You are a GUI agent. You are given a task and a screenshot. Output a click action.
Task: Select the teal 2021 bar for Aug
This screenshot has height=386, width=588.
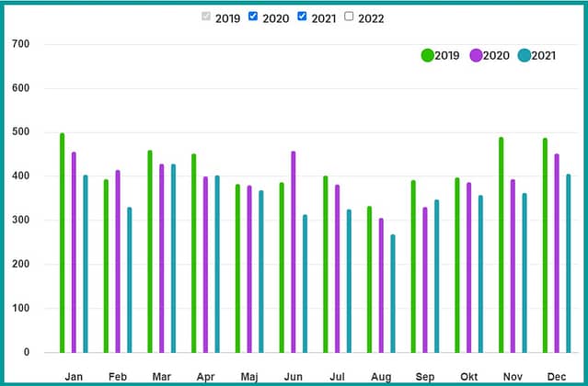tap(393, 293)
